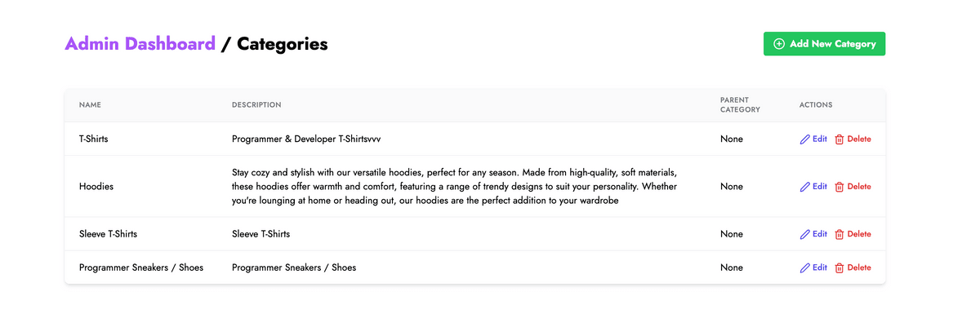Click the trash icon in the T-Shirts row
Image resolution: width=980 pixels, height=336 pixels.
tap(839, 139)
